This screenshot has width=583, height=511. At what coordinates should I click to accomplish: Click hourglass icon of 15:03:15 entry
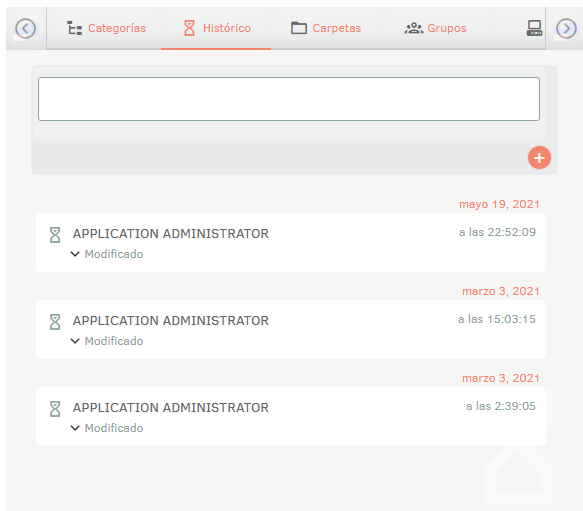55,322
